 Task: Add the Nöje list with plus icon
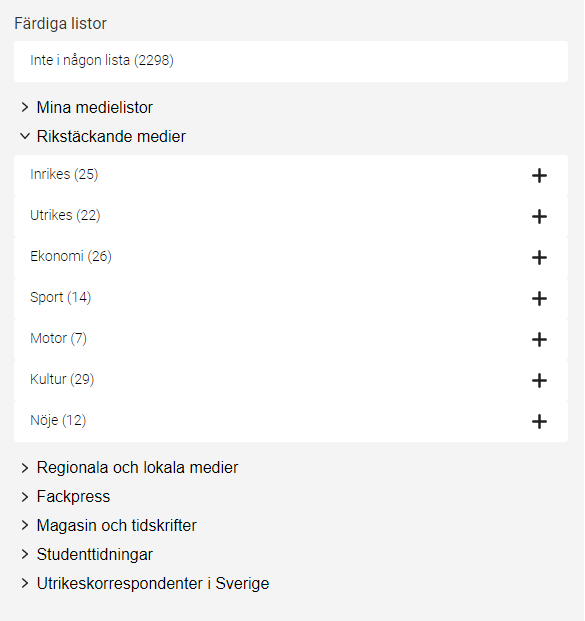pos(539,421)
